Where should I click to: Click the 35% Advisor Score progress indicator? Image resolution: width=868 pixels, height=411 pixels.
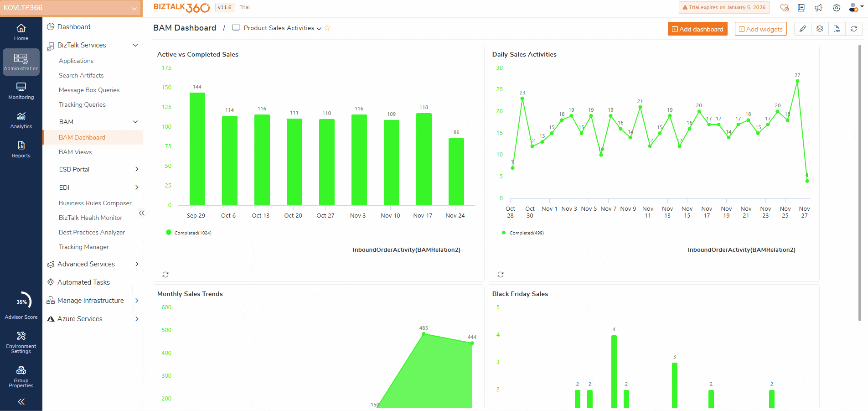click(21, 301)
